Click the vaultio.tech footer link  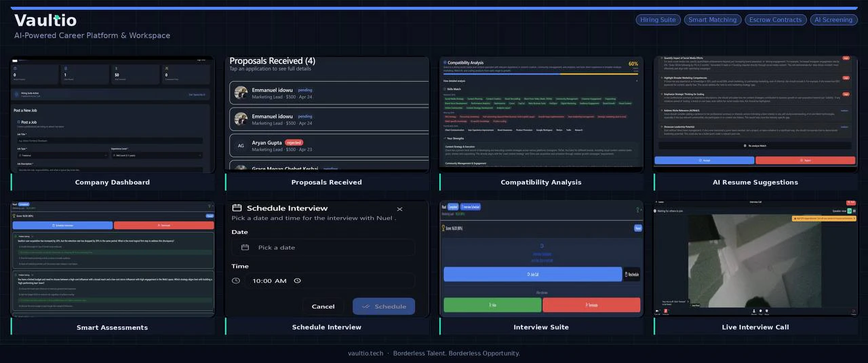(x=366, y=354)
